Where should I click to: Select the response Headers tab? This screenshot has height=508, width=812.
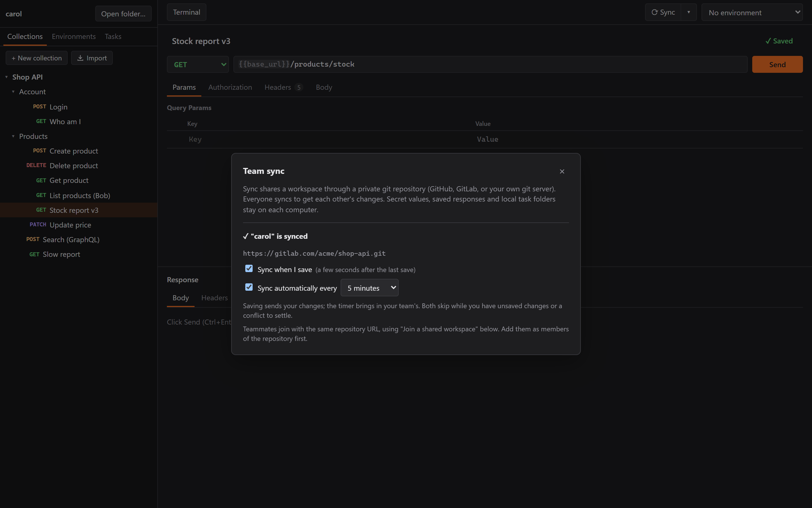pos(214,298)
